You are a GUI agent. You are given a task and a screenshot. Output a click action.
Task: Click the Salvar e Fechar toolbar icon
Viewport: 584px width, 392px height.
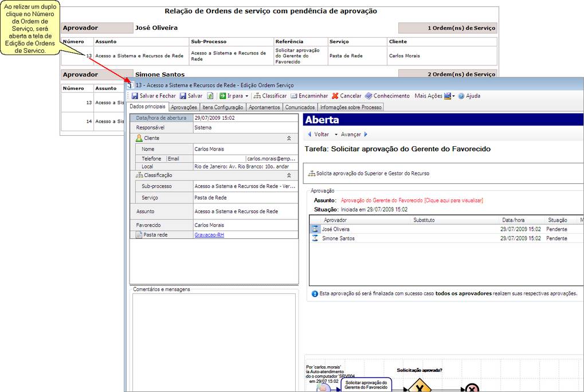click(135, 96)
